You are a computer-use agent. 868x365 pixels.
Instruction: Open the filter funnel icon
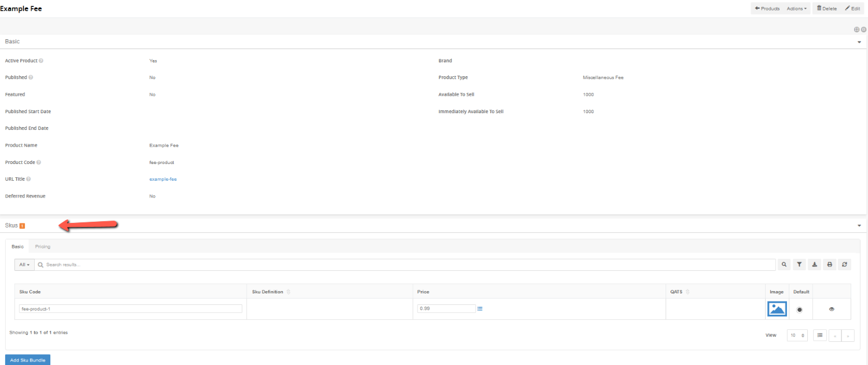tap(799, 265)
